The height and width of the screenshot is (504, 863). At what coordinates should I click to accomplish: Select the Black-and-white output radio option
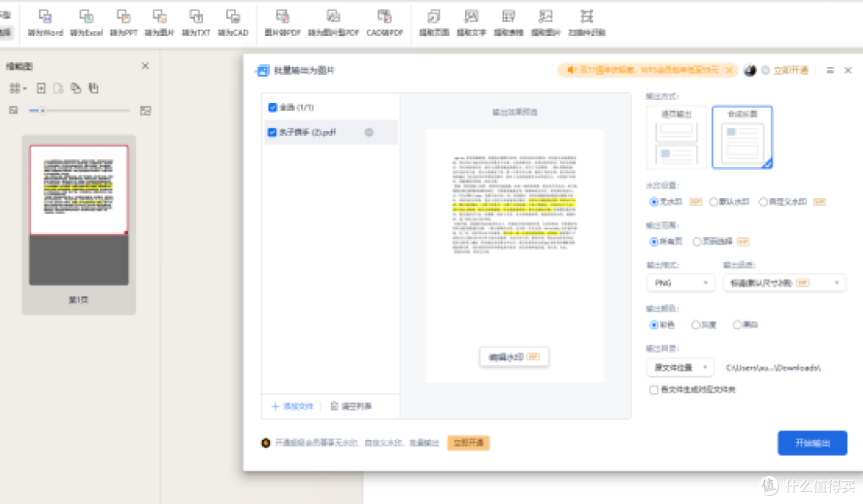737,324
